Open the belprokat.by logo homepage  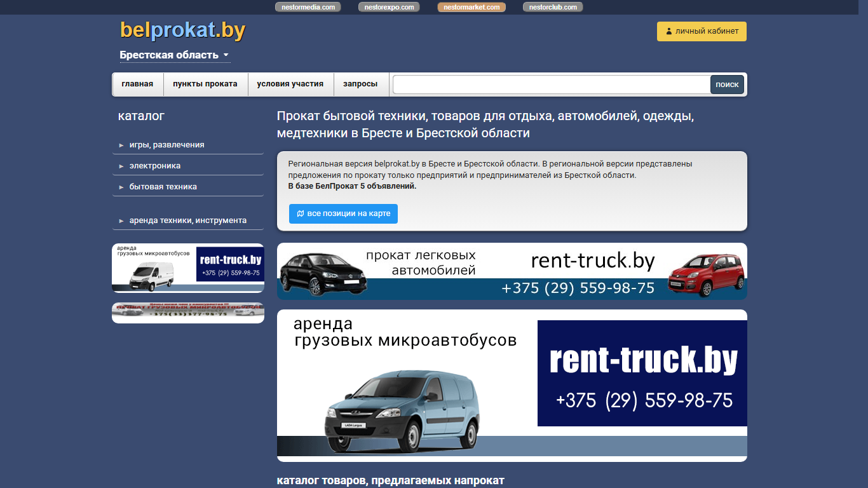point(182,30)
